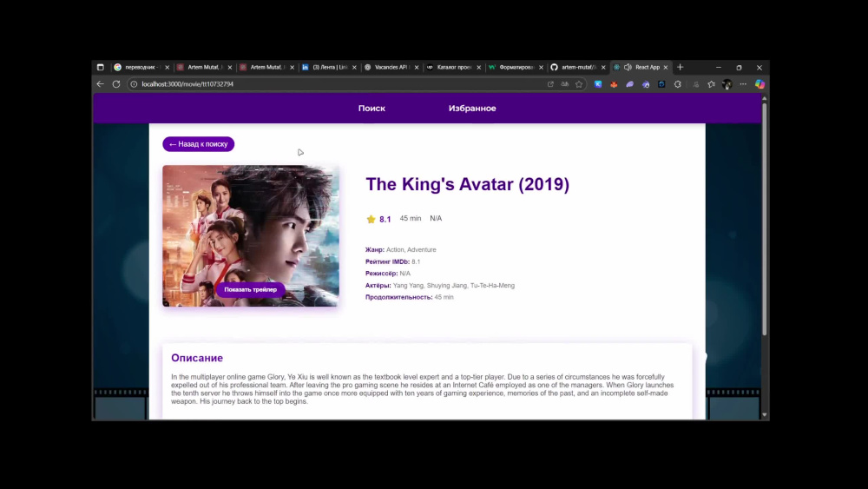Mute audio on the React App tab
This screenshot has width=868, height=489.
[x=628, y=67]
